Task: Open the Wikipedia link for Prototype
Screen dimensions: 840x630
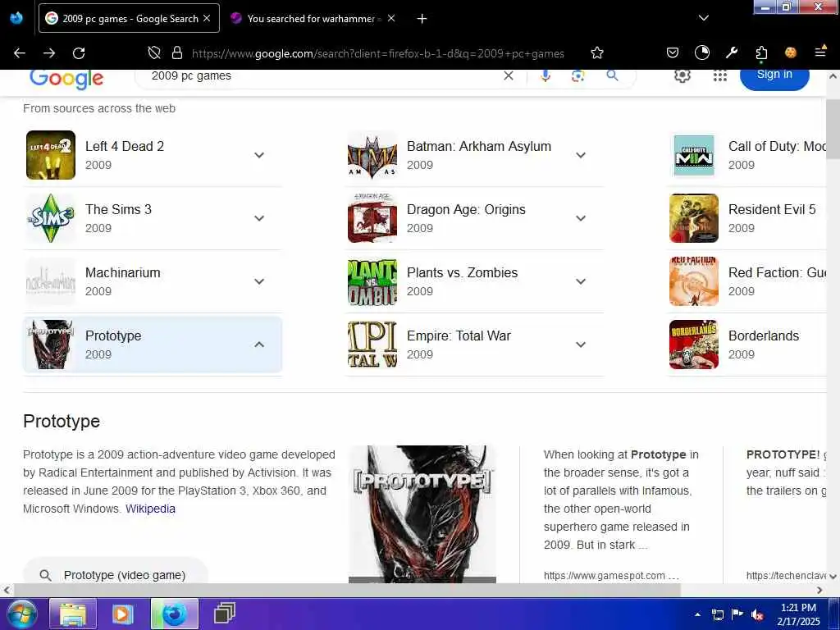Action: pyautogui.click(x=151, y=509)
